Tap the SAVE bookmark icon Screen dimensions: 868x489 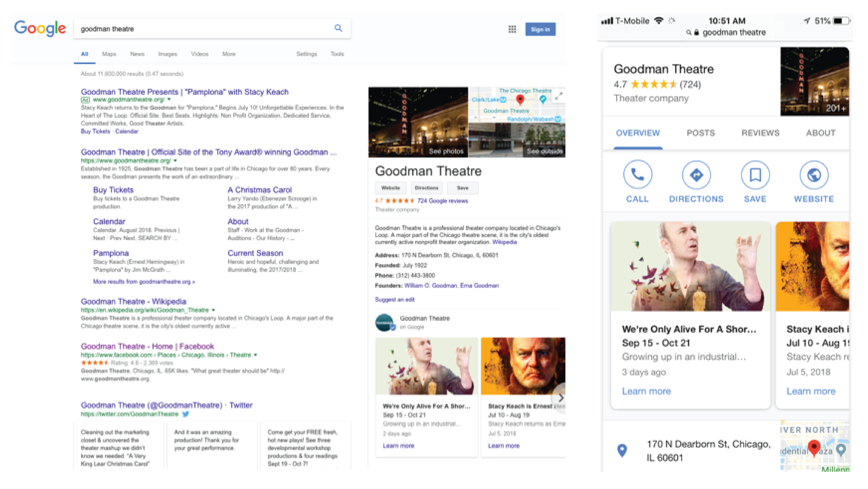(755, 175)
